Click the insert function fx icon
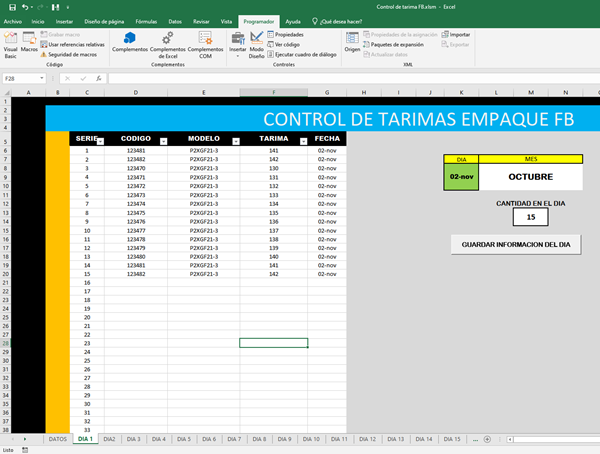This screenshot has height=454, width=600. [x=99, y=78]
